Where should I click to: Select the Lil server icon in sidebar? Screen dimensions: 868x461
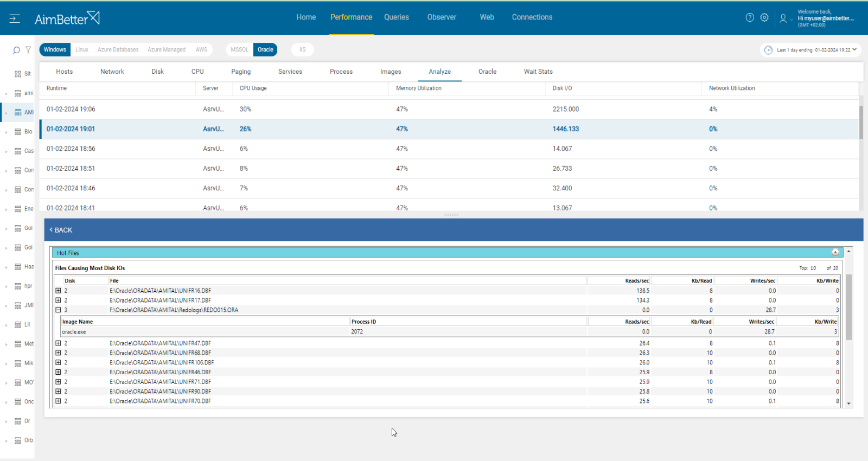pos(18,325)
